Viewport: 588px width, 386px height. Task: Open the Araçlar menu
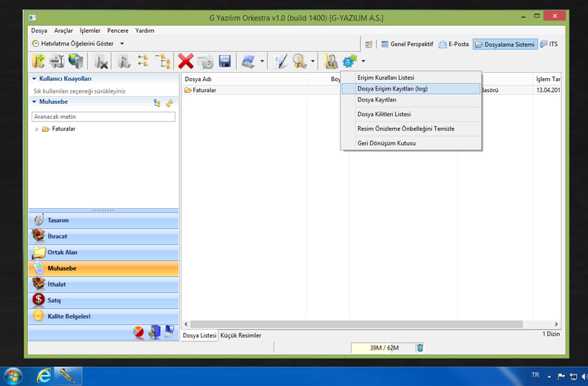(x=63, y=31)
